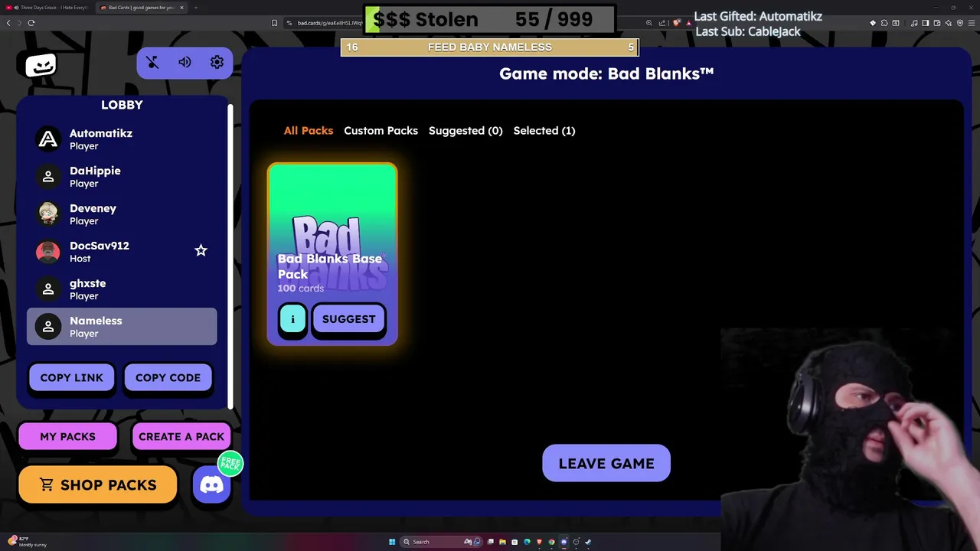Open the music note toolbar icon
This screenshot has width=980, height=551.
click(x=914, y=23)
